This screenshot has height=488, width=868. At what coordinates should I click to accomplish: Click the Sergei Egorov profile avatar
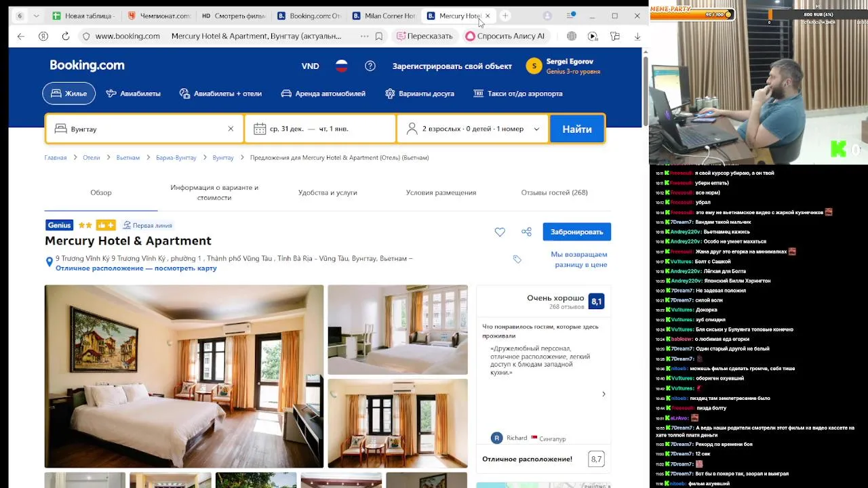tap(534, 66)
